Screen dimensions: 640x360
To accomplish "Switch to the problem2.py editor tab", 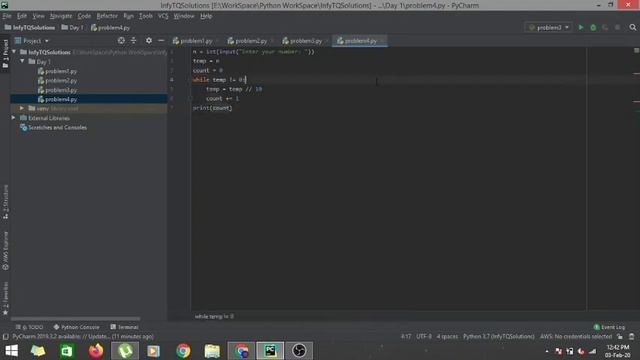I will (250, 41).
